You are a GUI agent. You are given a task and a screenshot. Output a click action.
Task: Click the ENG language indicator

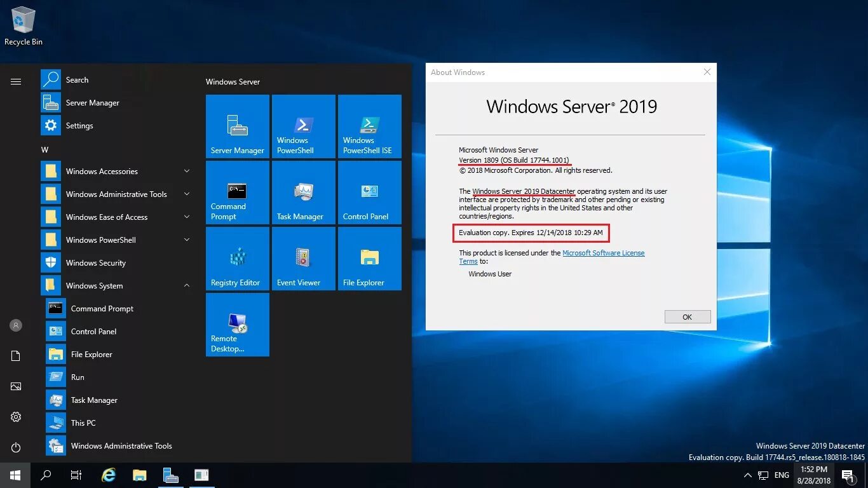coord(782,475)
